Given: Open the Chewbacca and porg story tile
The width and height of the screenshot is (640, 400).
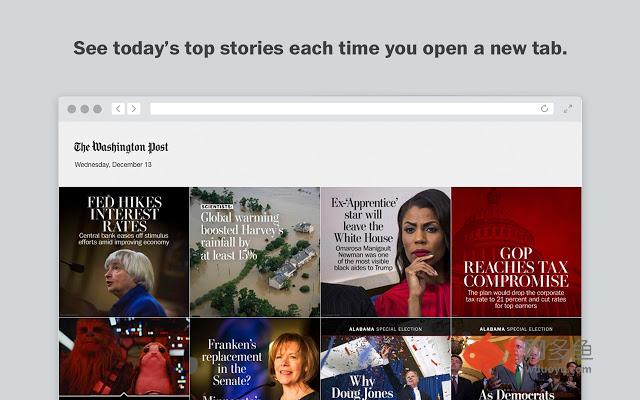Looking at the screenshot, I should [x=124, y=359].
